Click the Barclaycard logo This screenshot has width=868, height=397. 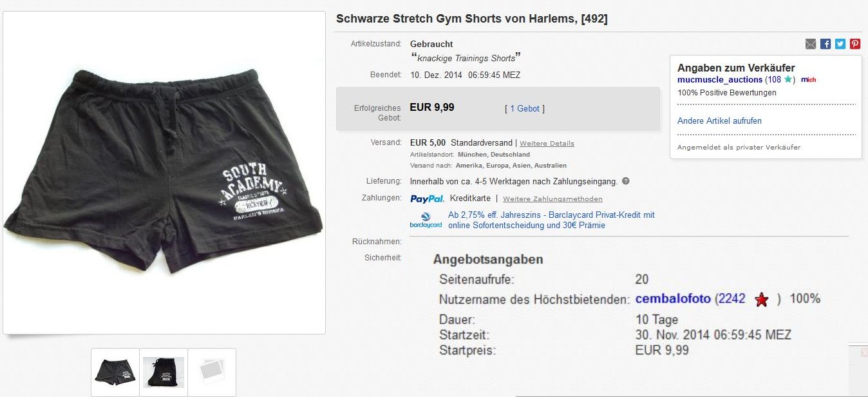[426, 220]
